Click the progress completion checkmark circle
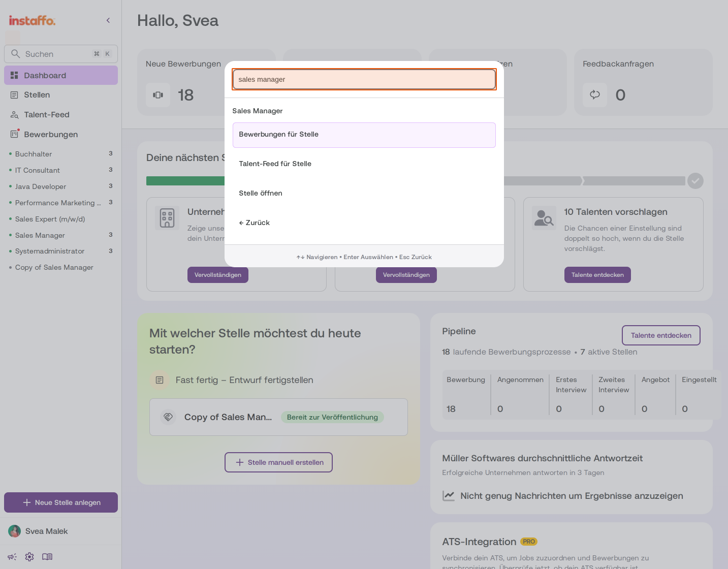The height and width of the screenshot is (569, 728). click(695, 181)
